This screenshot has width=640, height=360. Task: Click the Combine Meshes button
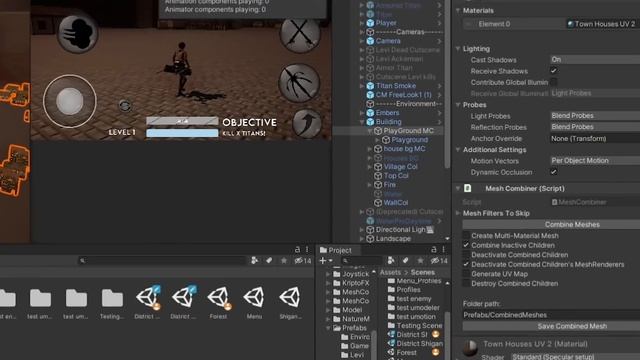551,224
